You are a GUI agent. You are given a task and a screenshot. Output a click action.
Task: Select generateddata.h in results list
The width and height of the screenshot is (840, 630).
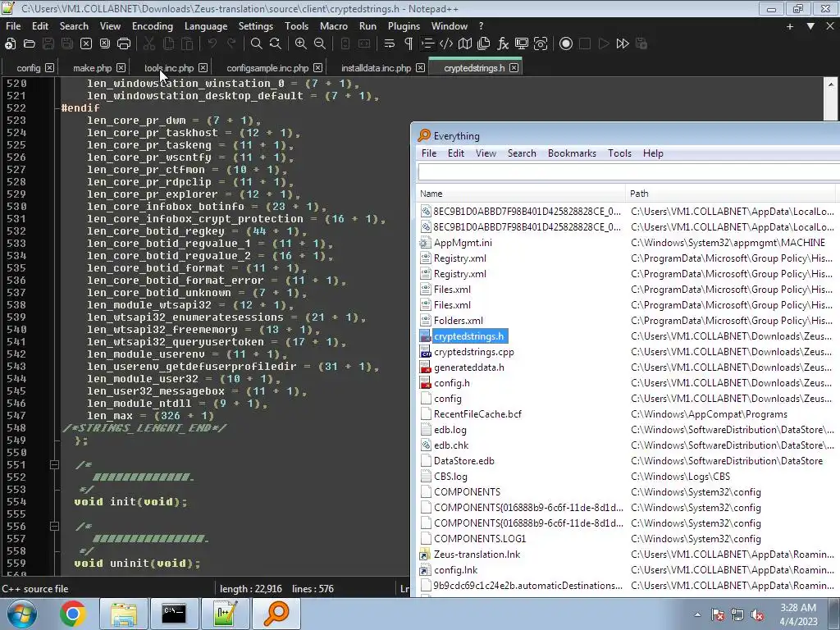coord(468,367)
